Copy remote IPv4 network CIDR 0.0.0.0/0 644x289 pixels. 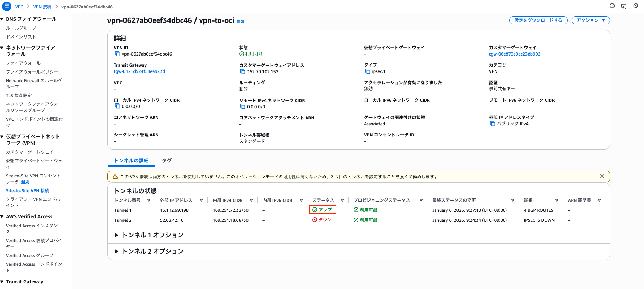click(x=243, y=107)
